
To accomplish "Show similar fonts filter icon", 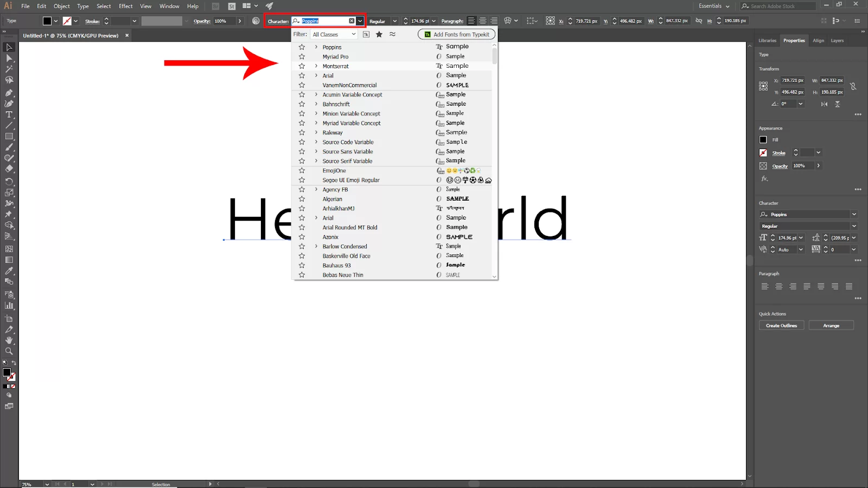I will tap(392, 34).
